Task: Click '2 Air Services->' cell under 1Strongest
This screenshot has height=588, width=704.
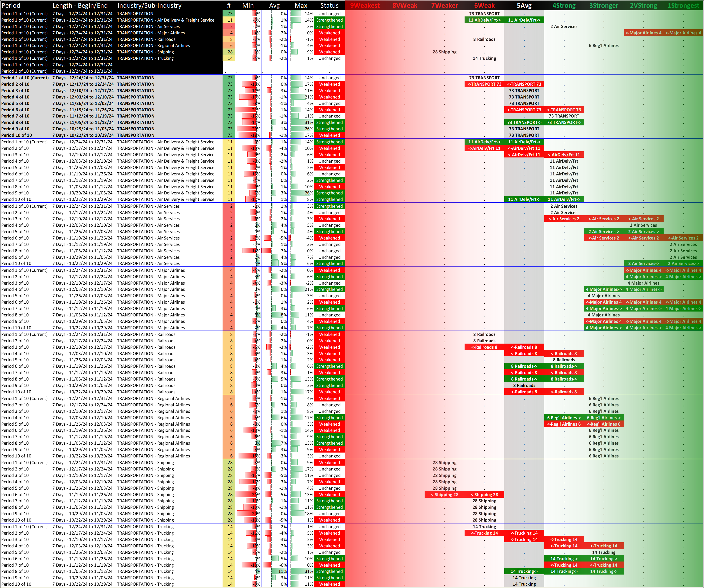Action: pos(683,264)
